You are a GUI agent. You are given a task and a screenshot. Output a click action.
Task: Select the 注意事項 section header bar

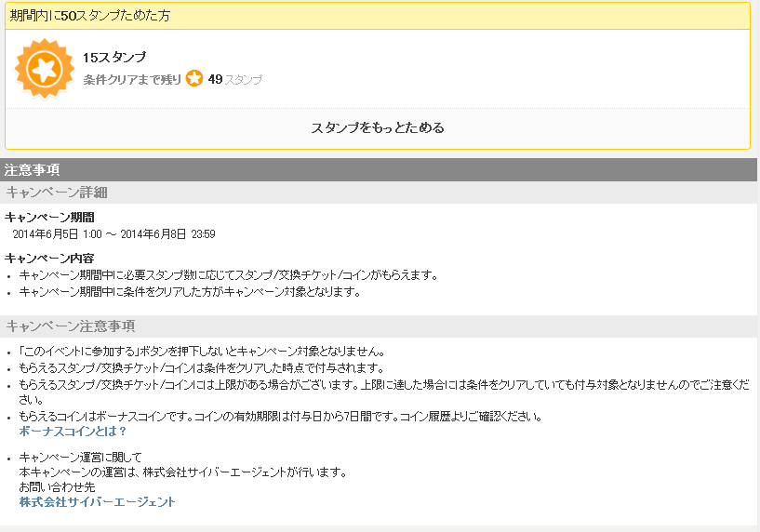[x=378, y=169]
